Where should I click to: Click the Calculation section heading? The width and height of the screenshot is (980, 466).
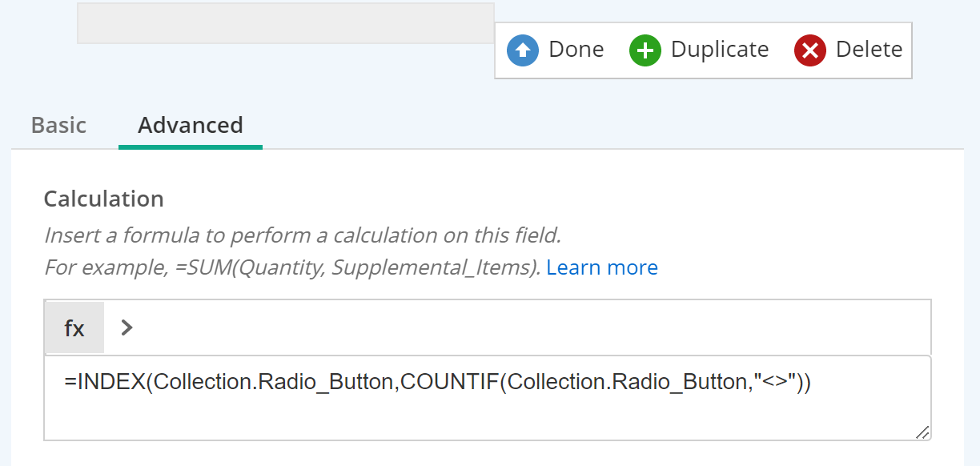pos(103,199)
